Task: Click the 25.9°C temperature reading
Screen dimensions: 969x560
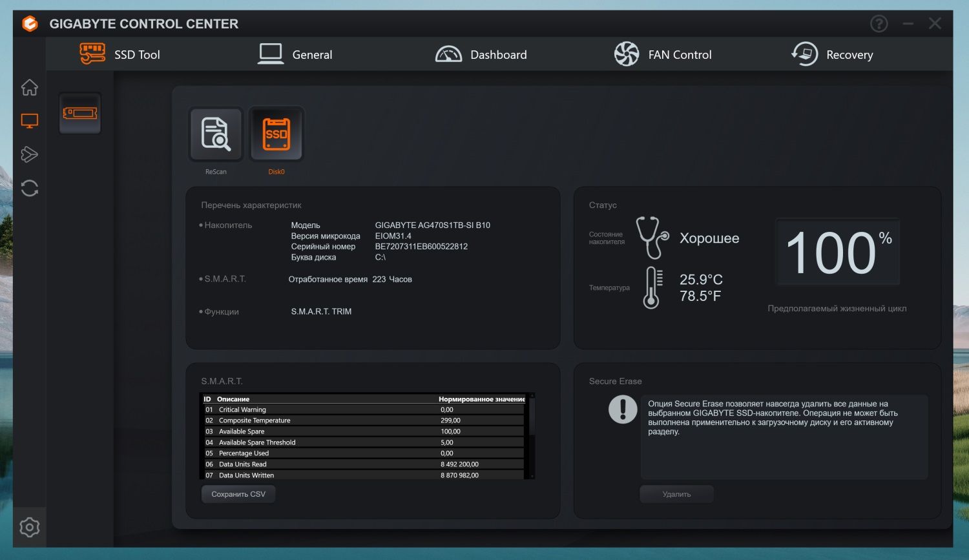Action: (x=701, y=280)
